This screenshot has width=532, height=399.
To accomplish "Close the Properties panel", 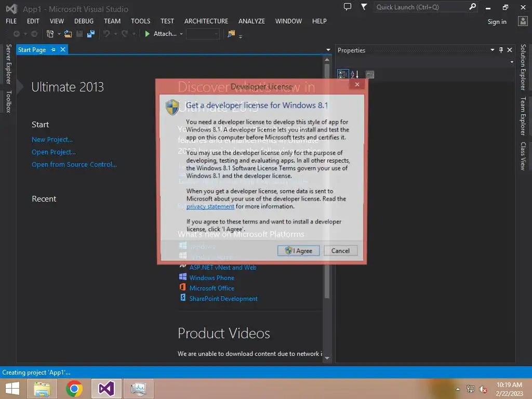I will 510,50.
